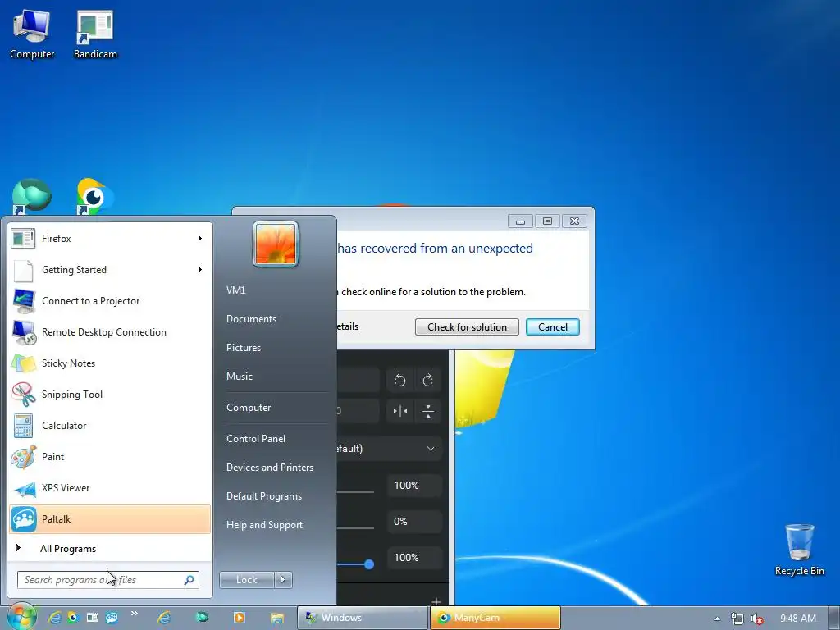The height and width of the screenshot is (630, 840).
Task: Open Bandicam desktop shortcut
Action: click(95, 34)
